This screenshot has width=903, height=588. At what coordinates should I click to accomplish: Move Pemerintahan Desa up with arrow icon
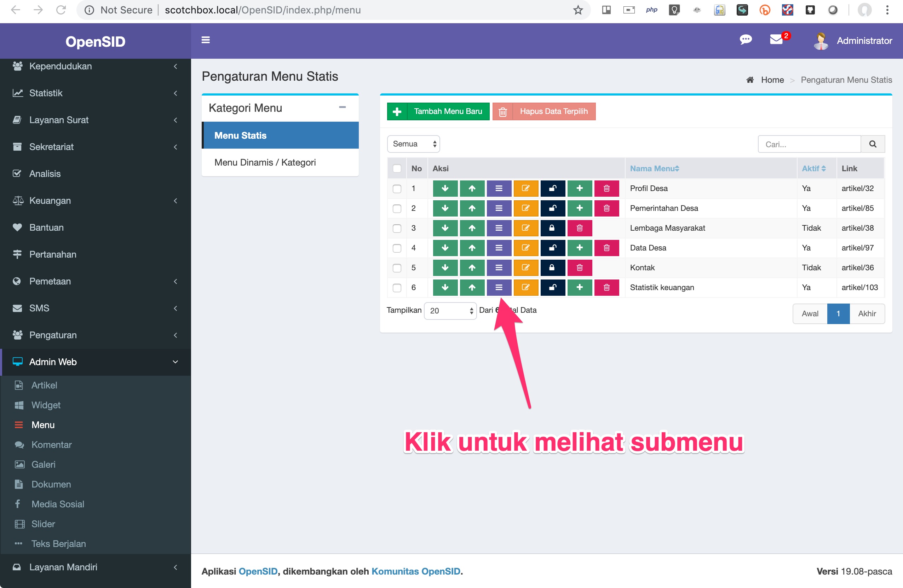pyautogui.click(x=472, y=208)
